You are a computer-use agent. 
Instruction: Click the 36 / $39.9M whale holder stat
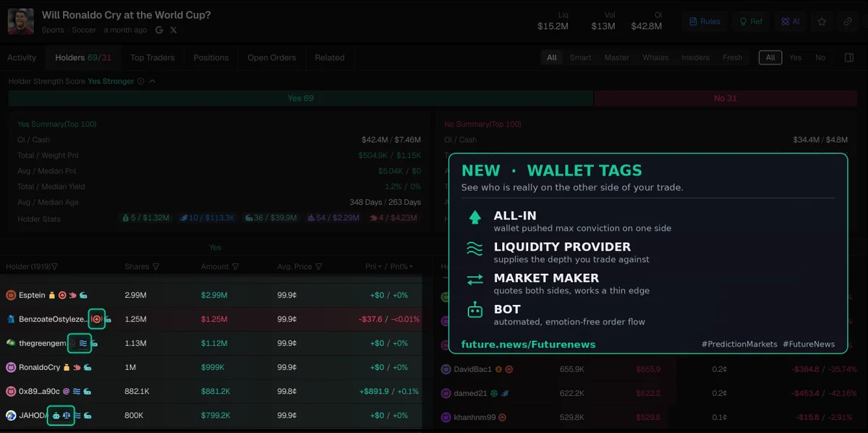pyautogui.click(x=273, y=218)
